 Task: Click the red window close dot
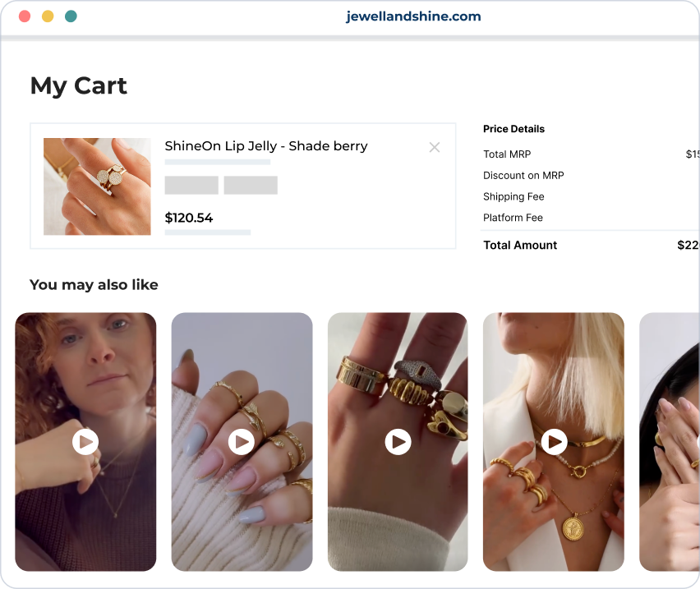pyautogui.click(x=25, y=16)
